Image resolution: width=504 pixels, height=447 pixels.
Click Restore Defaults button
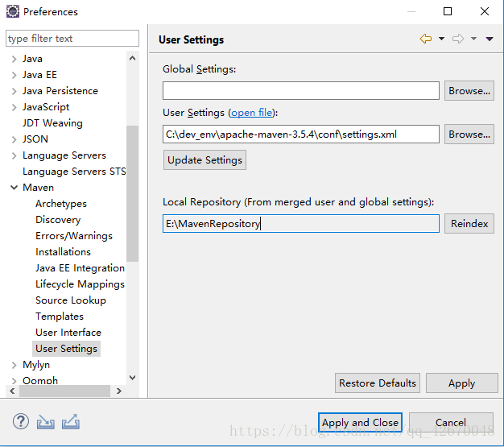point(378,383)
